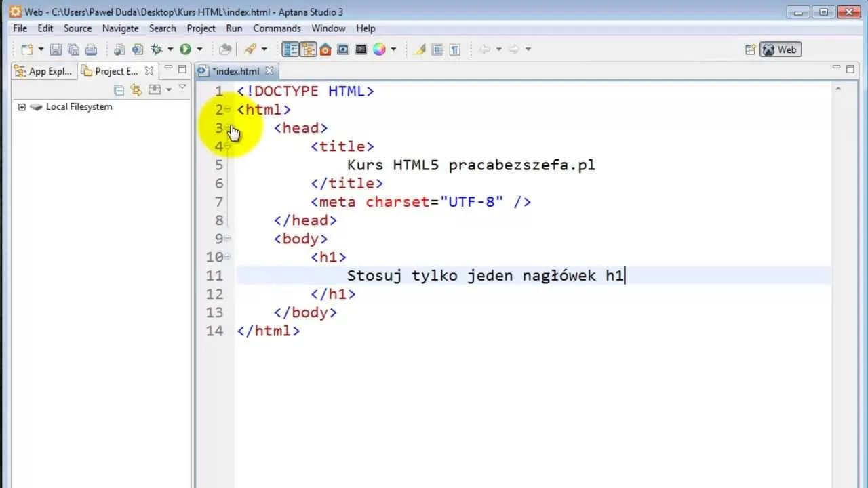Screen dimensions: 868x488
Task: Save the index.html file
Action: [x=57, y=49]
